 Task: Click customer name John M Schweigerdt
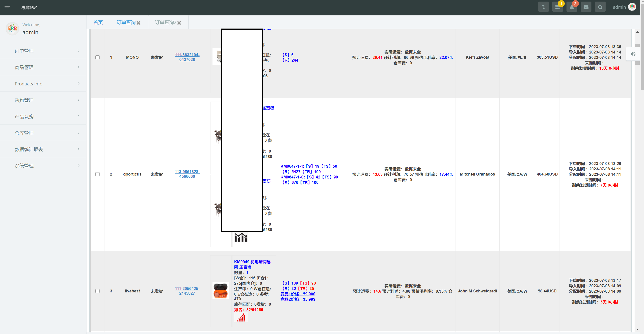click(477, 291)
